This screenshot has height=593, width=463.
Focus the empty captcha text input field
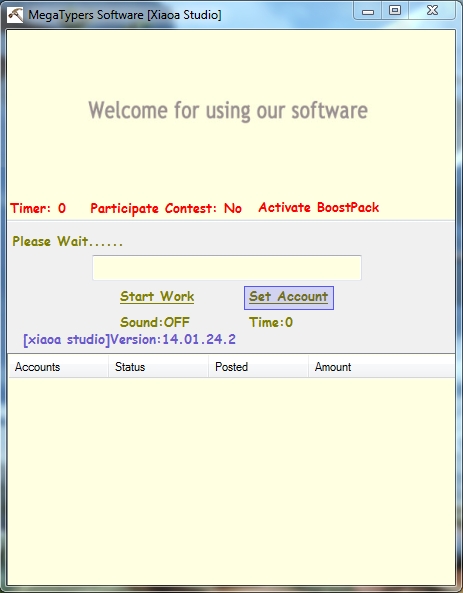pos(227,268)
